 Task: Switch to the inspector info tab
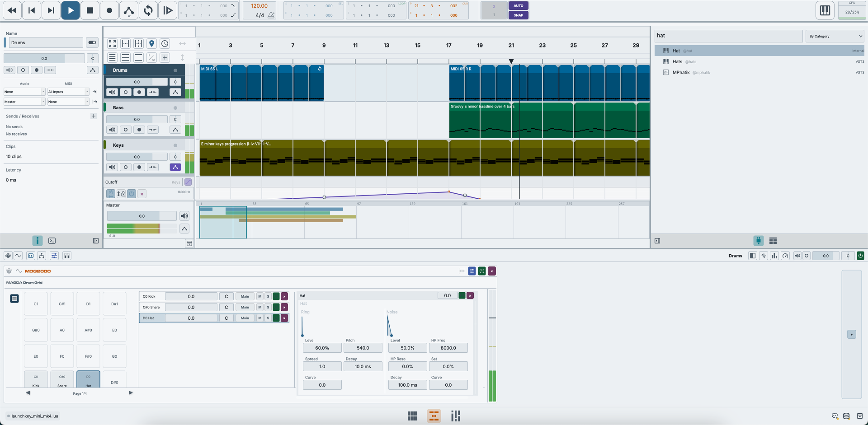(x=38, y=241)
